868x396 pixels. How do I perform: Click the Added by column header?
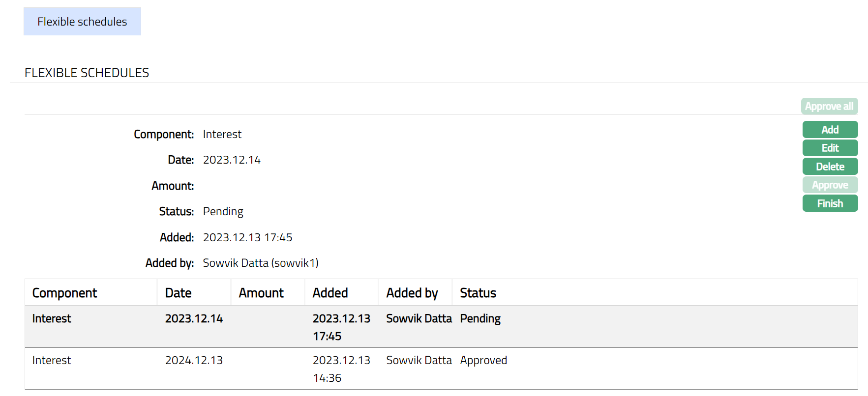click(x=412, y=293)
